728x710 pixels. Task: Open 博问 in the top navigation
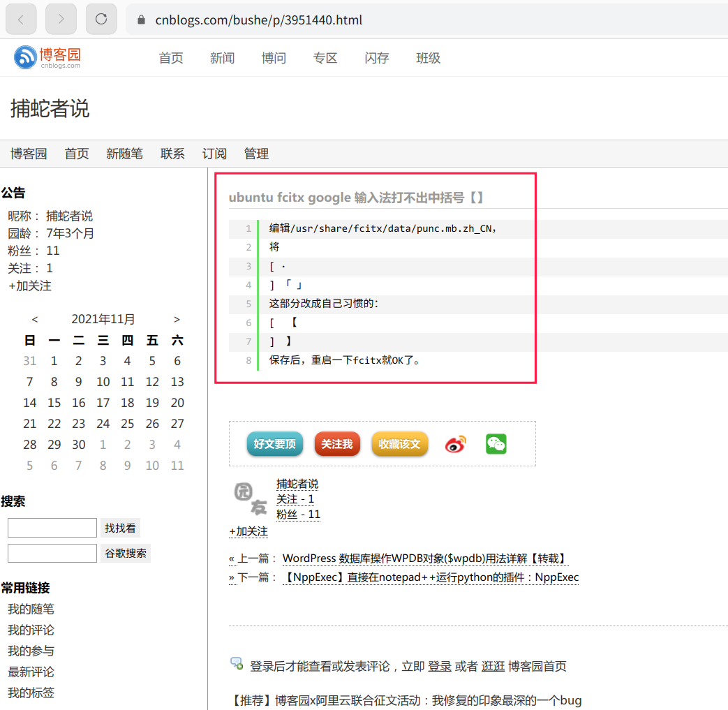[274, 58]
